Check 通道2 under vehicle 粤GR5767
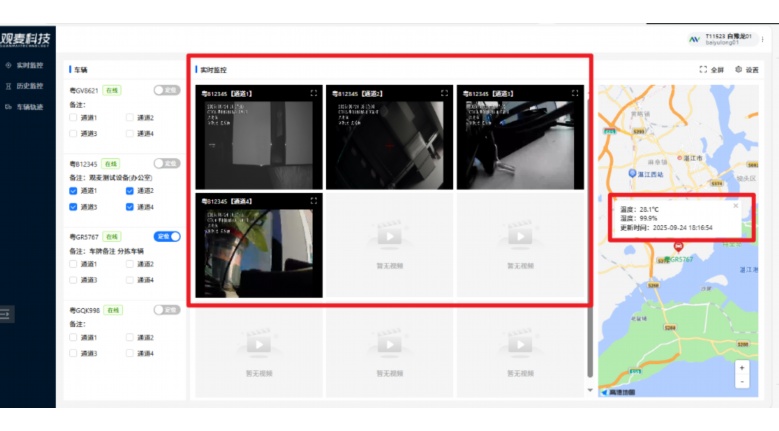Image resolution: width=779 pixels, height=431 pixels. (130, 264)
